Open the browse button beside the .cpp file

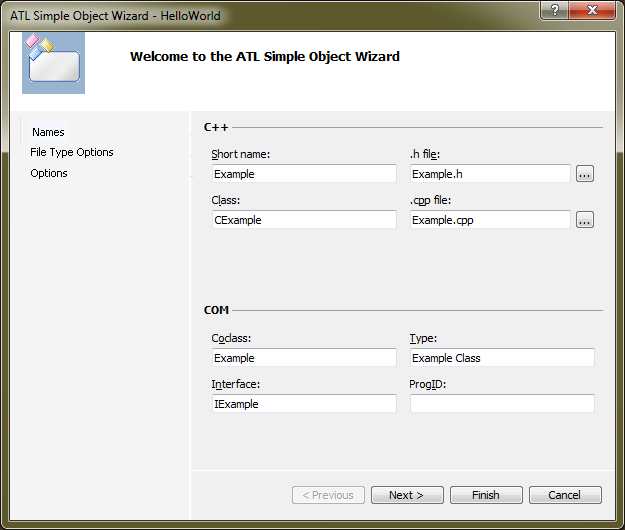click(x=585, y=220)
